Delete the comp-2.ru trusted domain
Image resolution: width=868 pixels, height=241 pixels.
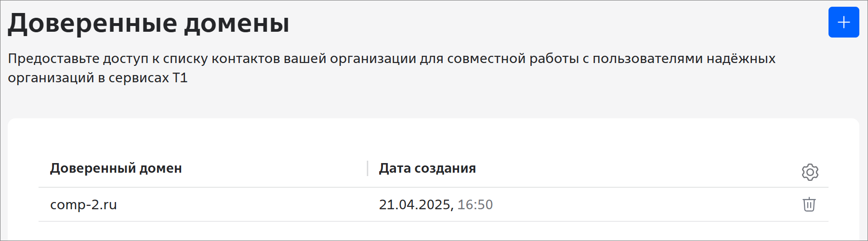pyautogui.click(x=809, y=204)
